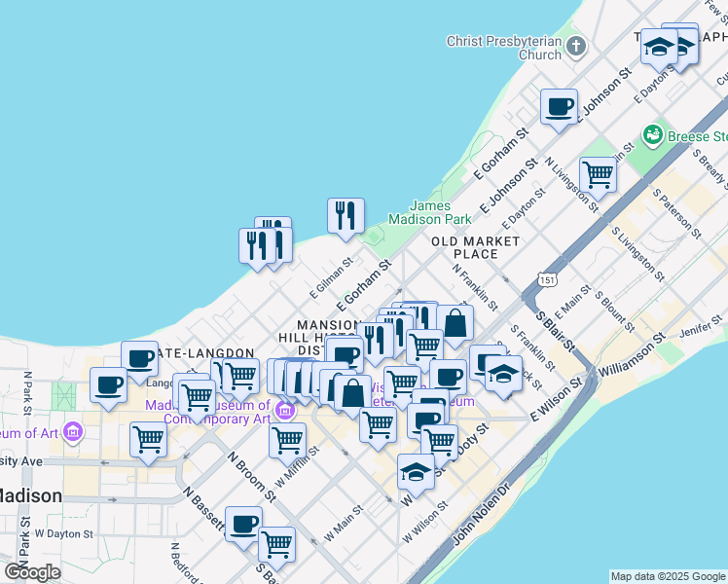This screenshot has width=728, height=584.
Task: Select the cart marker below the shopping bag downtown
Action: 378,429
